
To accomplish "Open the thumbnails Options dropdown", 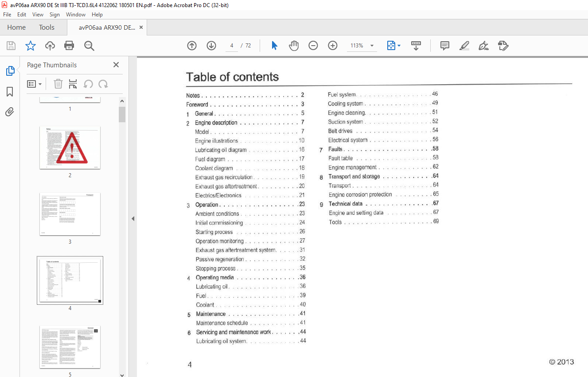I will (34, 84).
